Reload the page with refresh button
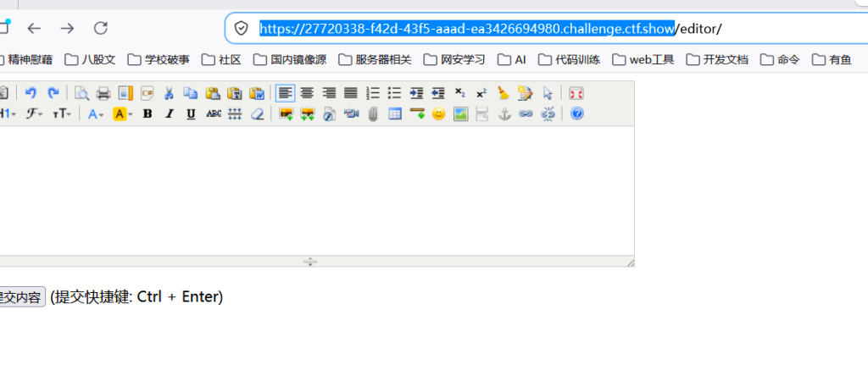Screen dimensions: 868x381 coord(100,28)
